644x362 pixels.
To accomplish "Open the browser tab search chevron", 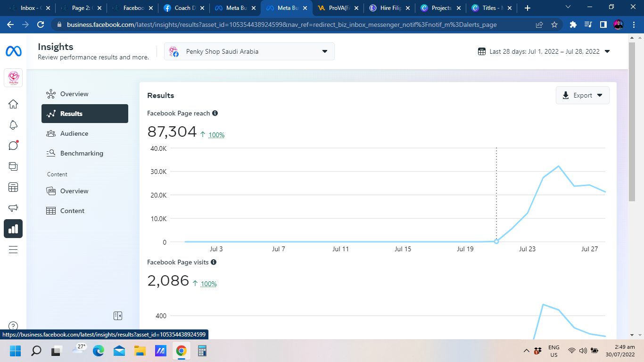I will [568, 7].
